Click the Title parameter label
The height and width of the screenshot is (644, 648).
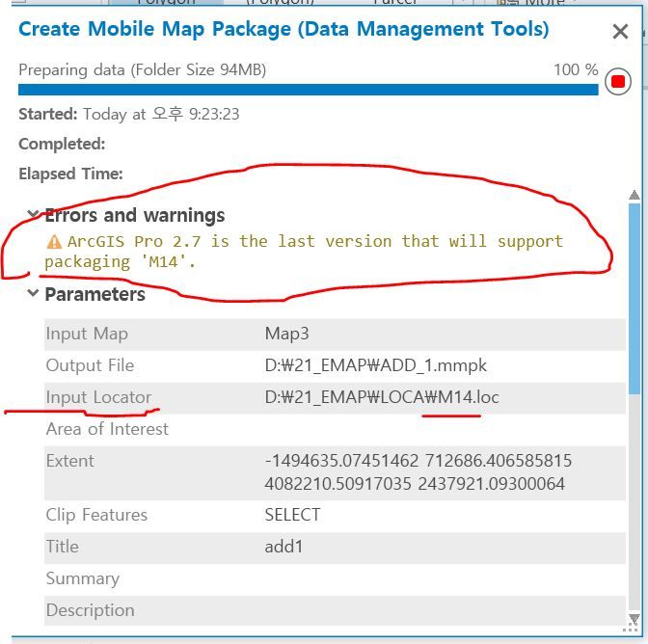pos(63,547)
